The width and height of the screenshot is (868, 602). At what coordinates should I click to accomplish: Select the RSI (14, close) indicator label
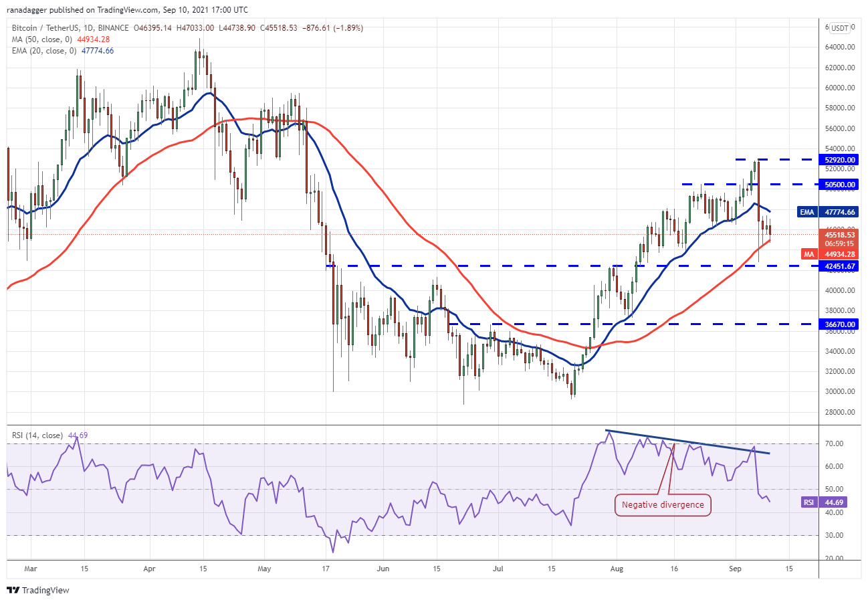(x=38, y=435)
